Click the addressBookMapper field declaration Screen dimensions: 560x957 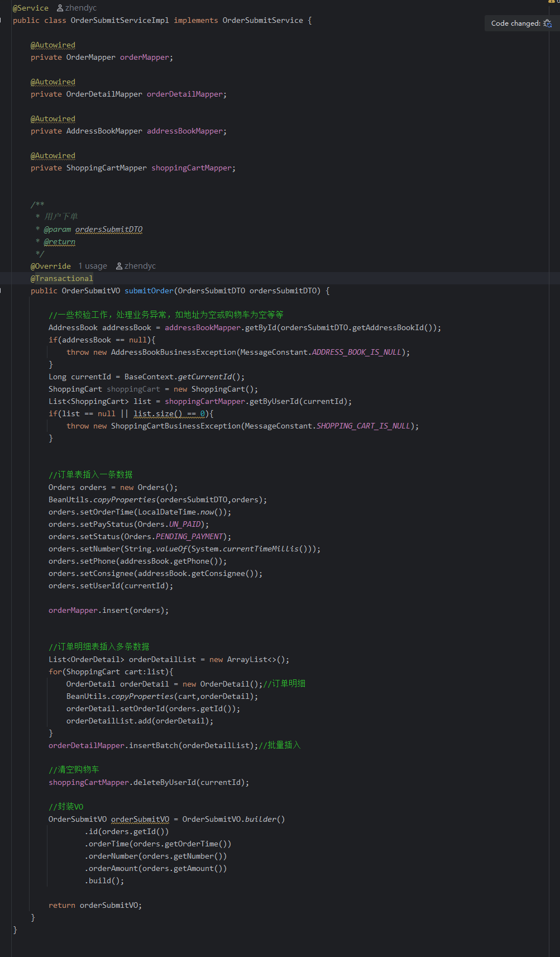point(128,131)
